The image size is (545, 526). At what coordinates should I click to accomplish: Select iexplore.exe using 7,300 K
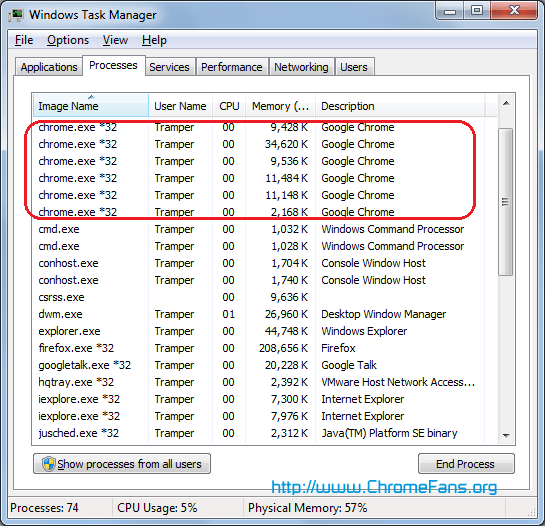pyautogui.click(x=258, y=399)
